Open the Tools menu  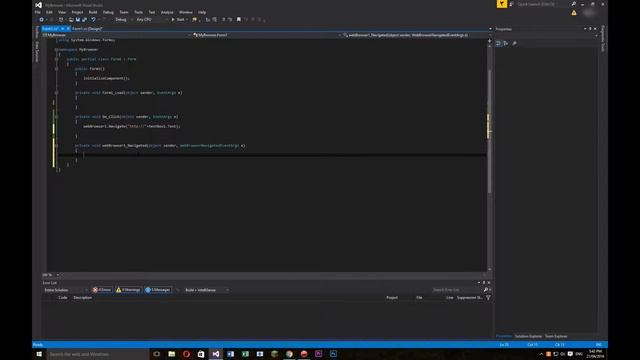click(138, 12)
